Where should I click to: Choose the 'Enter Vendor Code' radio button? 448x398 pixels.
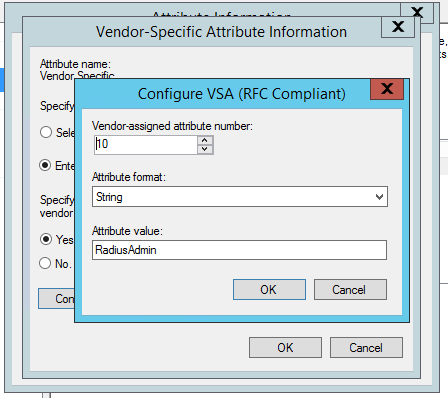coord(45,165)
